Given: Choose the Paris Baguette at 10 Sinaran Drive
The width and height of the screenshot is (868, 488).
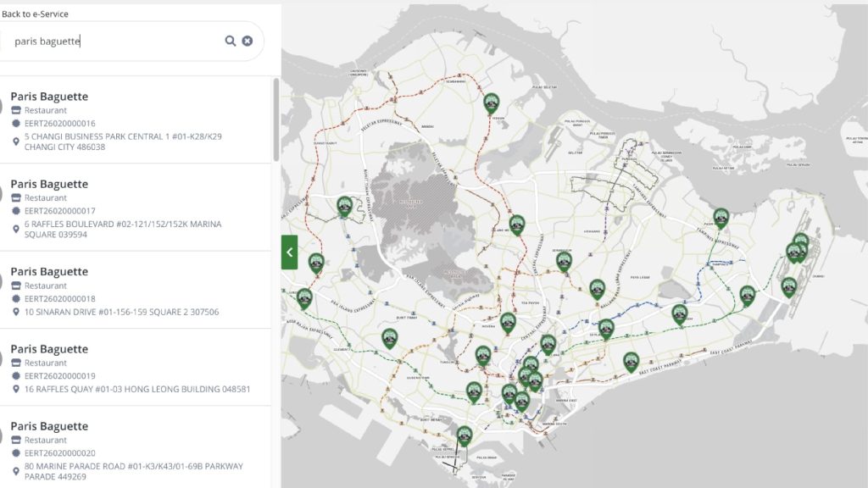Looking at the screenshot, I should [49, 271].
